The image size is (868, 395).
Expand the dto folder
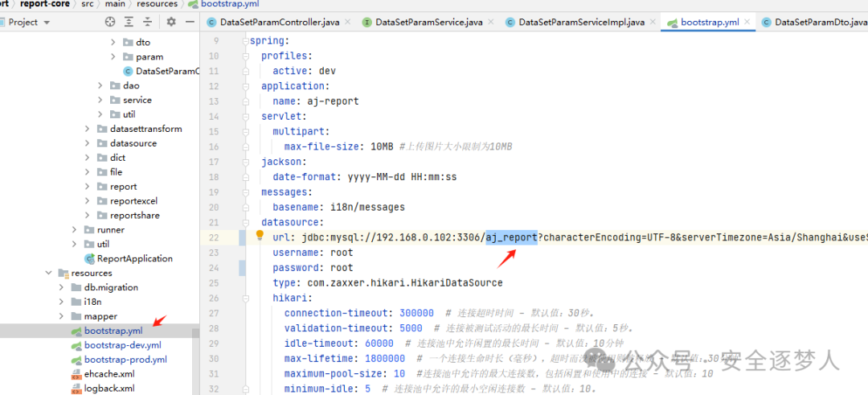pyautogui.click(x=113, y=42)
